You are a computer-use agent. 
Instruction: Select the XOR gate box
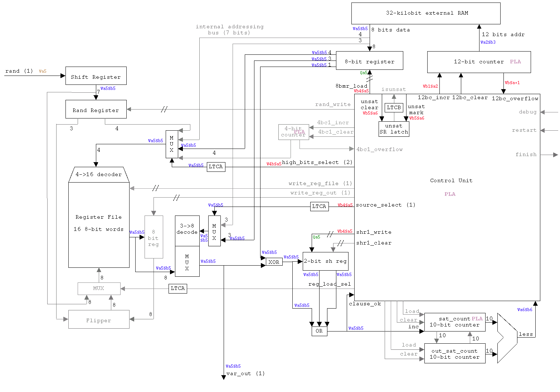click(x=274, y=262)
